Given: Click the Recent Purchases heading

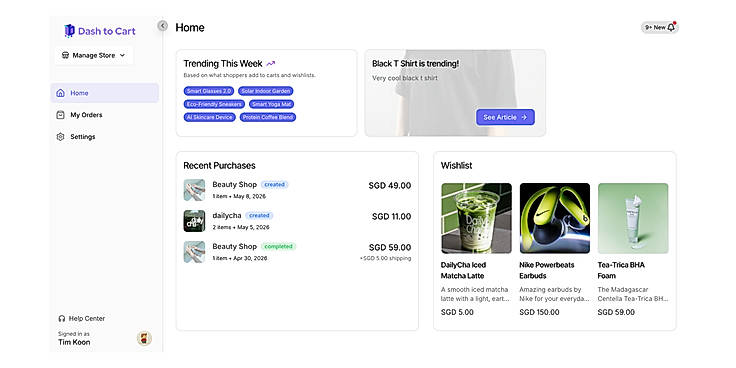Looking at the screenshot, I should click(219, 166).
